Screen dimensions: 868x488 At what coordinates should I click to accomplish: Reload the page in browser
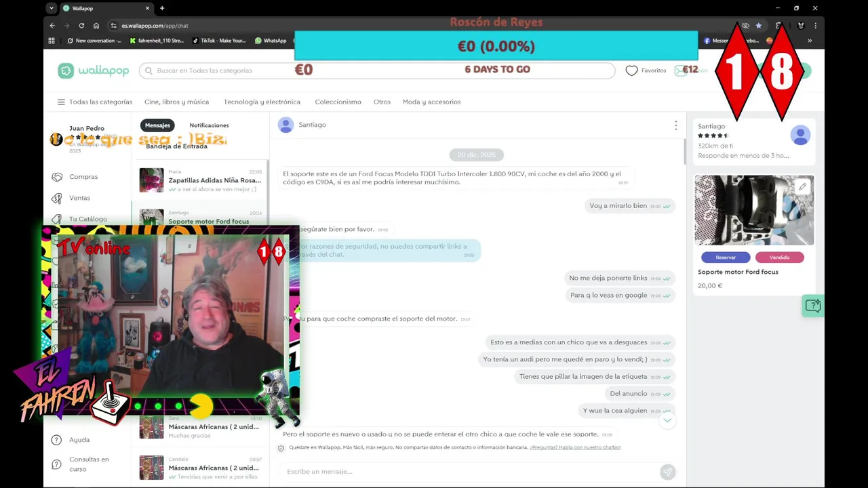[x=81, y=26]
